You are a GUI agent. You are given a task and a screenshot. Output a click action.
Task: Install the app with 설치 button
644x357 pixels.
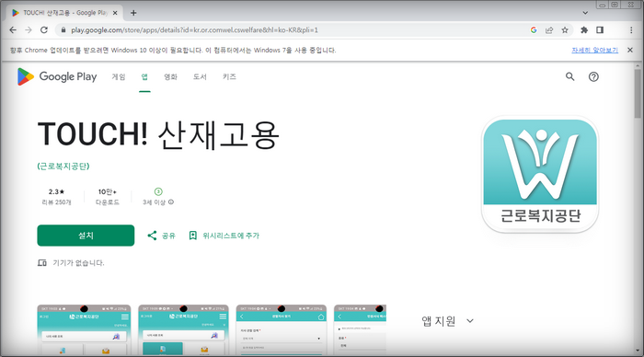click(x=86, y=236)
